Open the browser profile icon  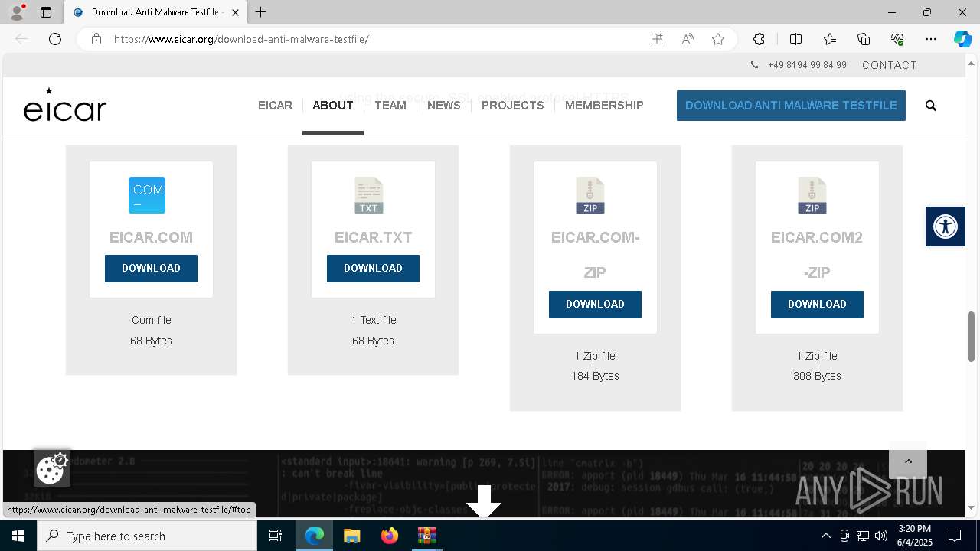tap(16, 12)
